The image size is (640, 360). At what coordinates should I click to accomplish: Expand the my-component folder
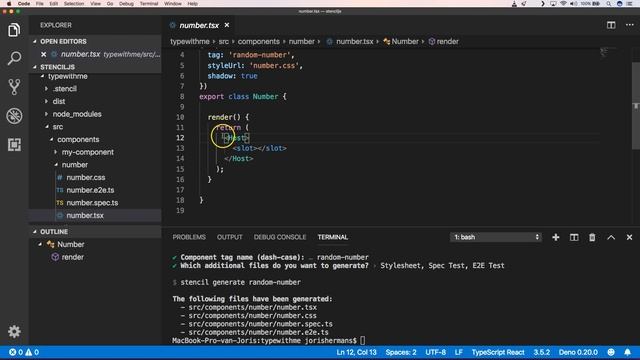pos(87,152)
